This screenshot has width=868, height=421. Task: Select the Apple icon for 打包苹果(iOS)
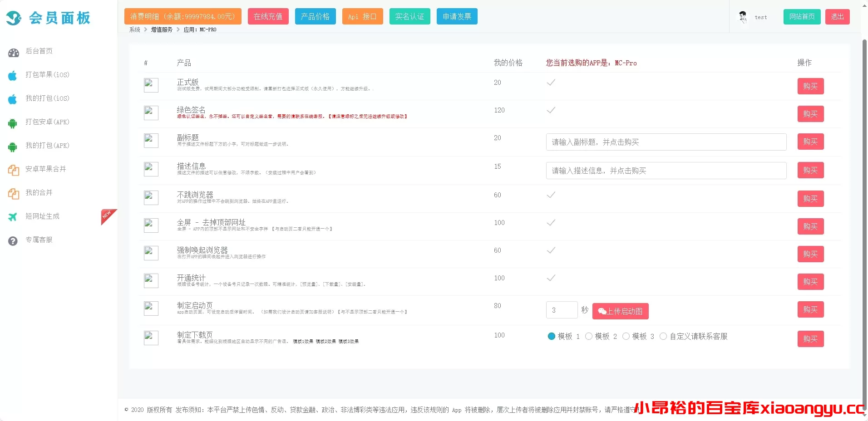(x=13, y=75)
